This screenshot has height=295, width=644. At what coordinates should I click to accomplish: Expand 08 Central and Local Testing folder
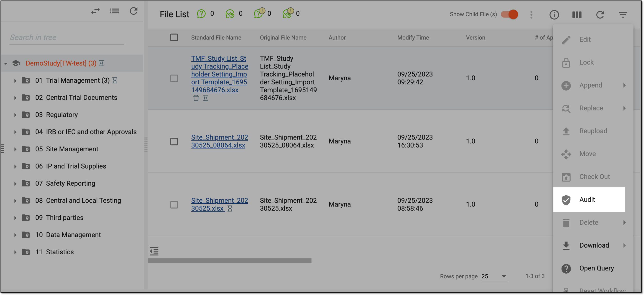point(15,201)
